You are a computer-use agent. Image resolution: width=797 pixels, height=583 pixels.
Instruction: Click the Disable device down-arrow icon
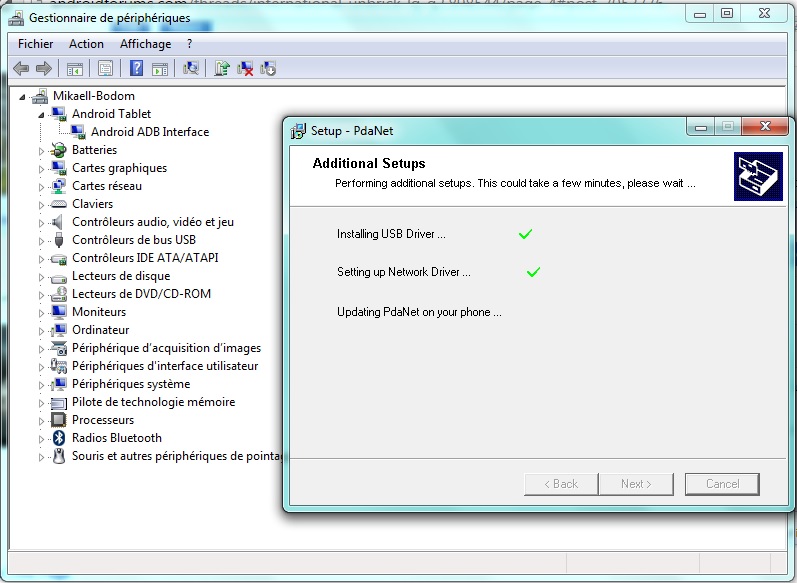(x=268, y=68)
